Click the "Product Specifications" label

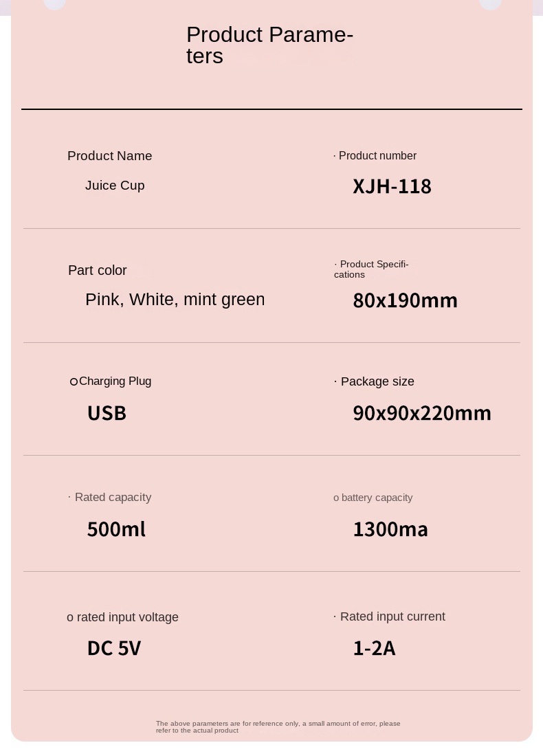pyautogui.click(x=372, y=269)
